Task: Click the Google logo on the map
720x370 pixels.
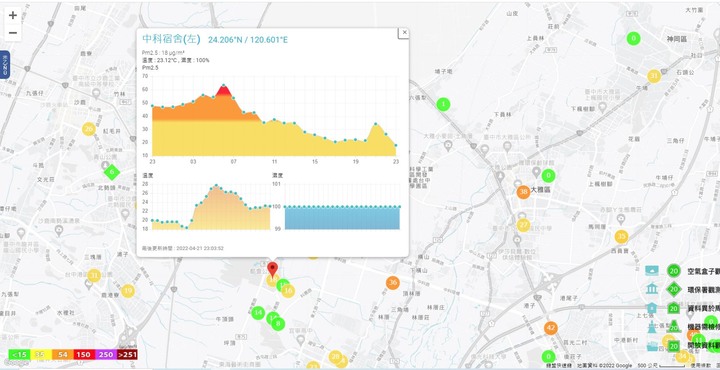Action: click(x=16, y=364)
